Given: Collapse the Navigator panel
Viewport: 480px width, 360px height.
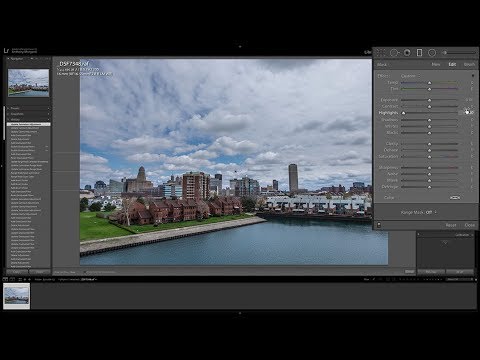Looking at the screenshot, I should point(9,59).
